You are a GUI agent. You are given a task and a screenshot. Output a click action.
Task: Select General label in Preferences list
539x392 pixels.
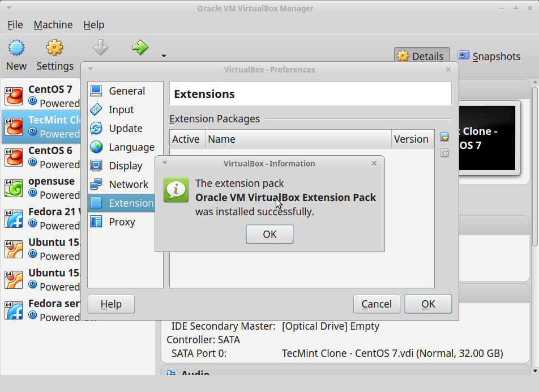tap(127, 91)
